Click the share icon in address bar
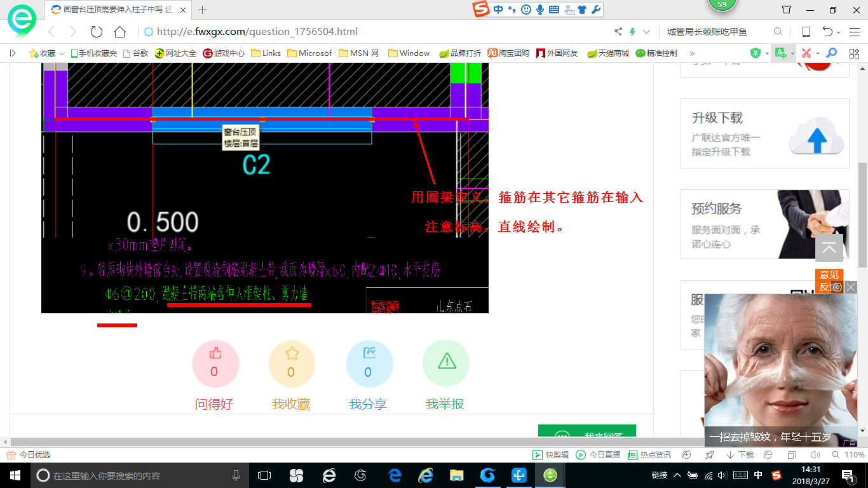Viewport: 868px width, 488px height. [x=618, y=32]
